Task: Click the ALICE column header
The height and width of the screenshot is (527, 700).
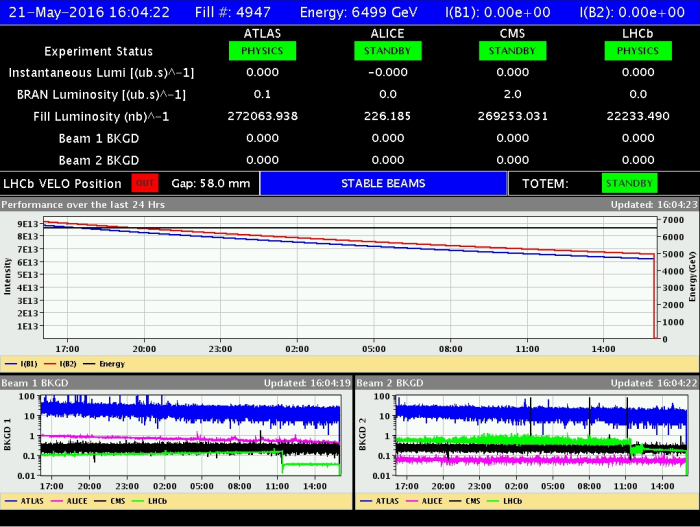Action: [388, 33]
